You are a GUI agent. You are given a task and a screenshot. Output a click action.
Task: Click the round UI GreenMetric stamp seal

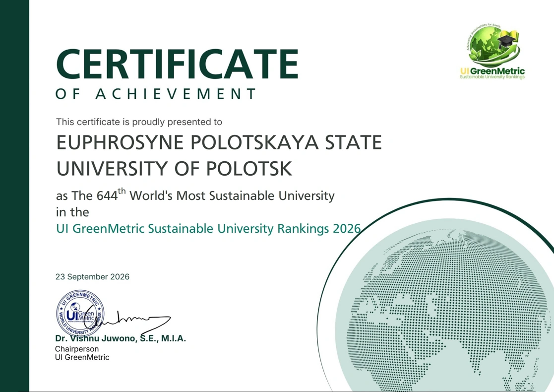[80, 313]
